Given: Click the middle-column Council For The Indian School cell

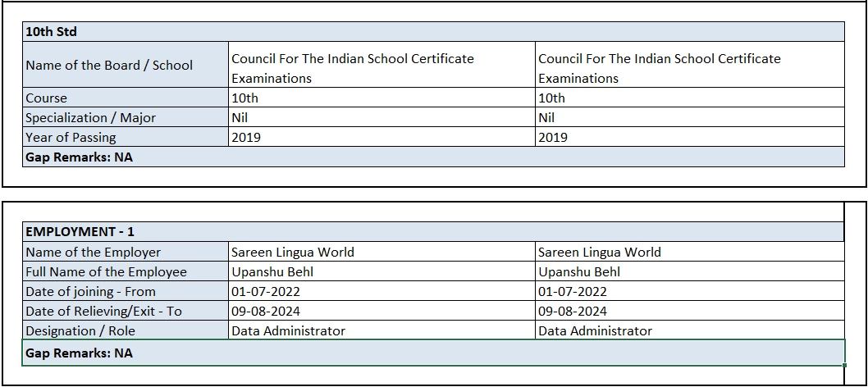Looking at the screenshot, I should coord(353,68).
